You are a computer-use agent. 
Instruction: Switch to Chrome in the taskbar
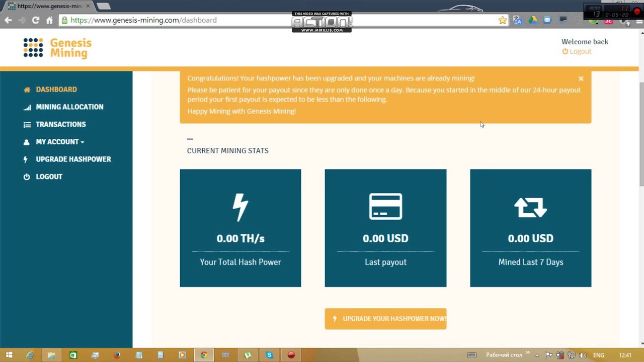coord(204,355)
